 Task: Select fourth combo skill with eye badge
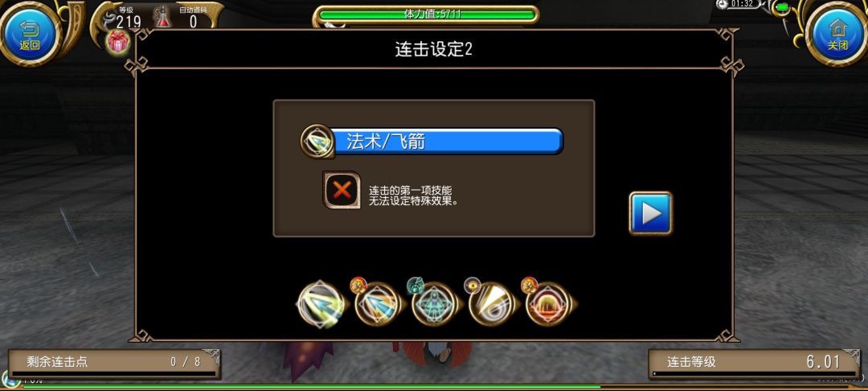coord(492,304)
